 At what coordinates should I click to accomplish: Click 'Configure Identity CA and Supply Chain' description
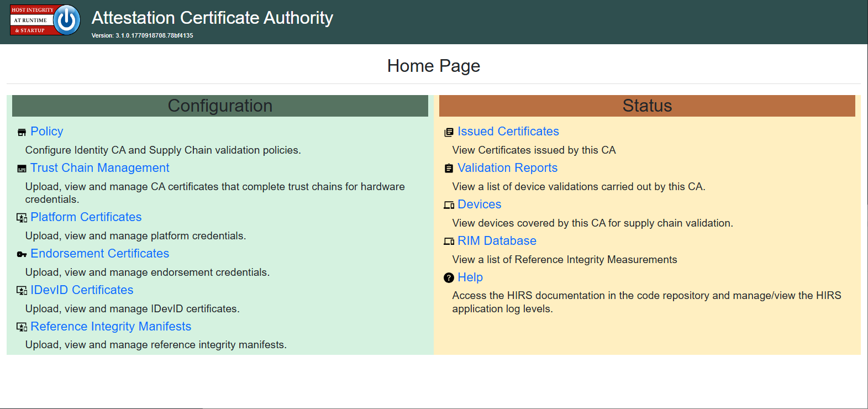click(163, 150)
